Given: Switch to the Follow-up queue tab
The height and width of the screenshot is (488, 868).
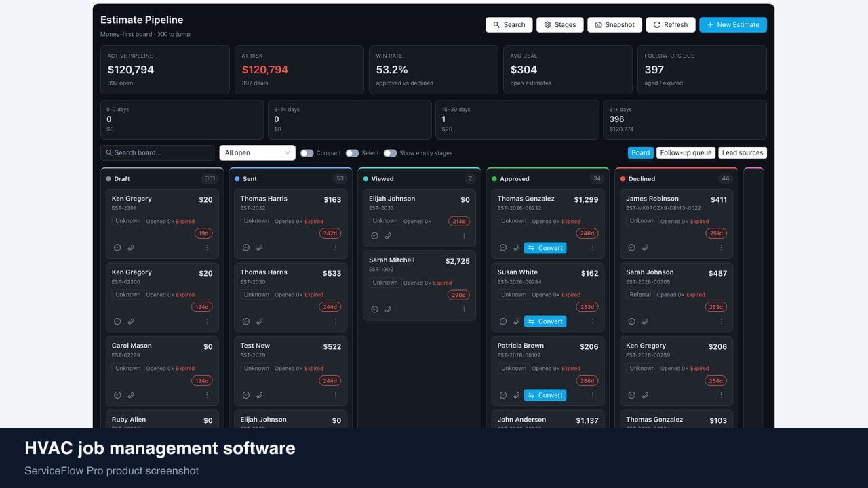Looking at the screenshot, I should (686, 153).
